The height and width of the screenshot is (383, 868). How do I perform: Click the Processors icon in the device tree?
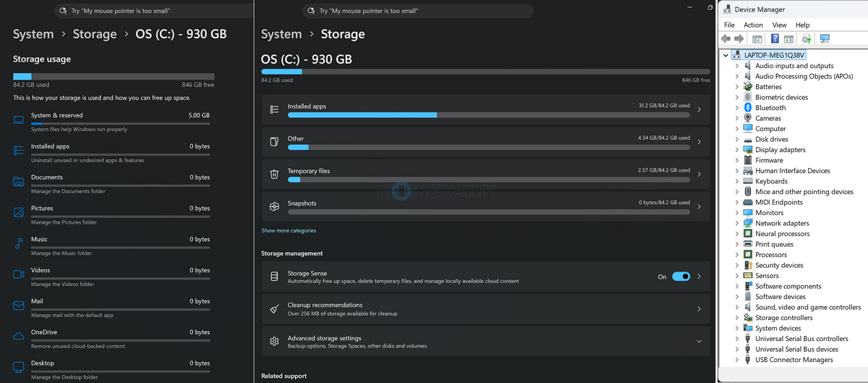[748, 255]
